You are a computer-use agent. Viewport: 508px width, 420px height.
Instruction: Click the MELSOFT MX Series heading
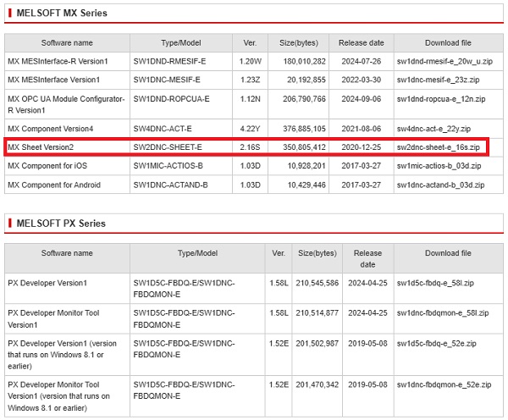pyautogui.click(x=62, y=13)
